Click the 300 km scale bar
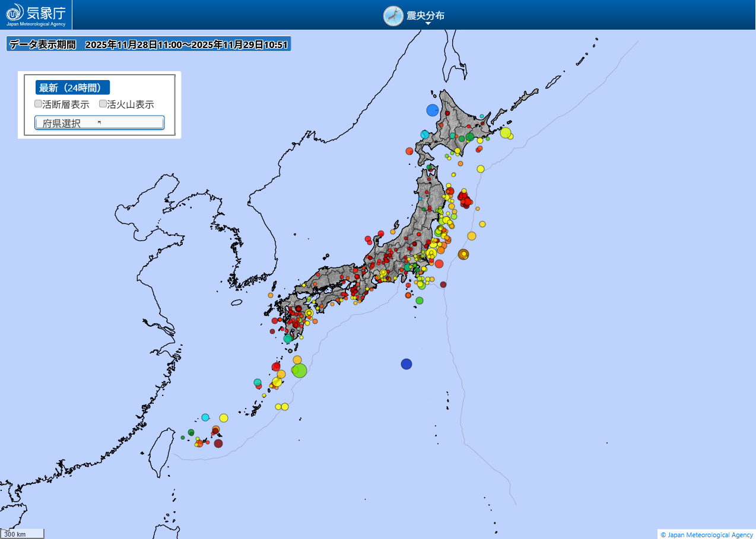 tap(22, 534)
